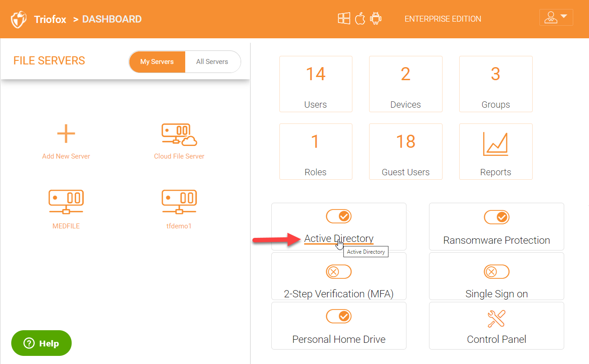Toggle the Active Directory switch
589x364 pixels.
(x=339, y=216)
